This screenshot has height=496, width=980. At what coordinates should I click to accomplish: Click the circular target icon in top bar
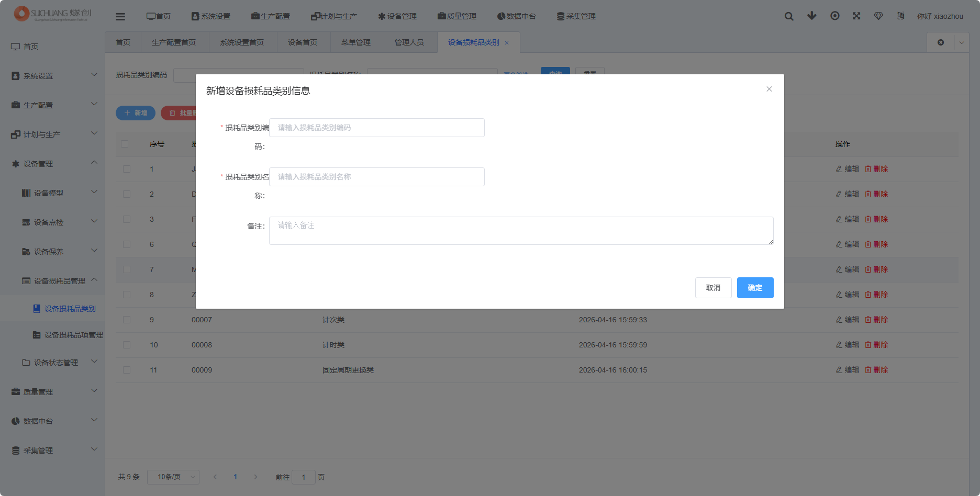point(835,16)
